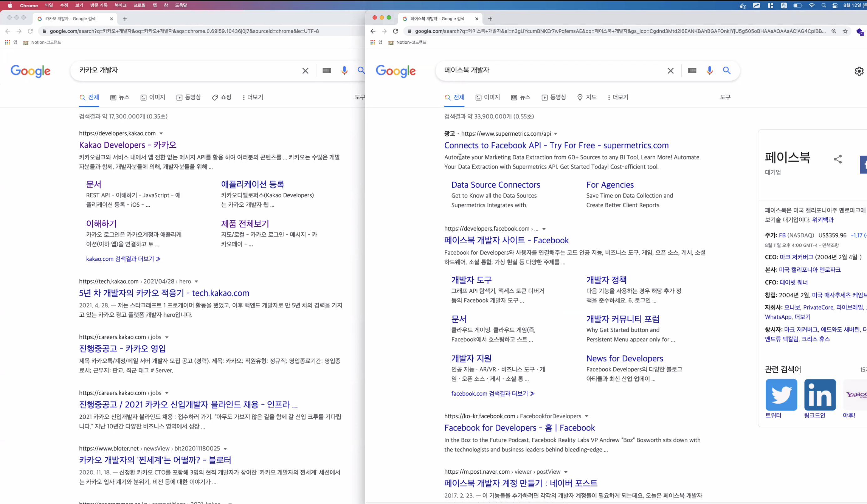Open the LinkedIn thumbnail in related searches

819,395
